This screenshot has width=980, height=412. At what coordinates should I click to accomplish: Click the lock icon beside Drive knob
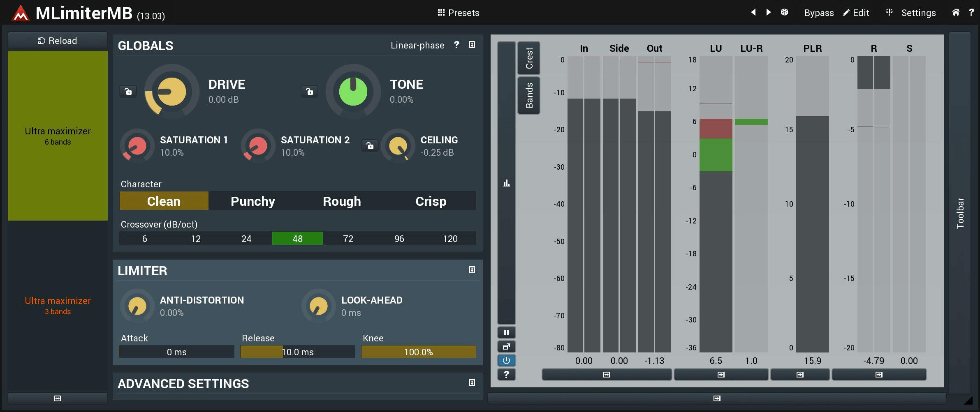128,91
